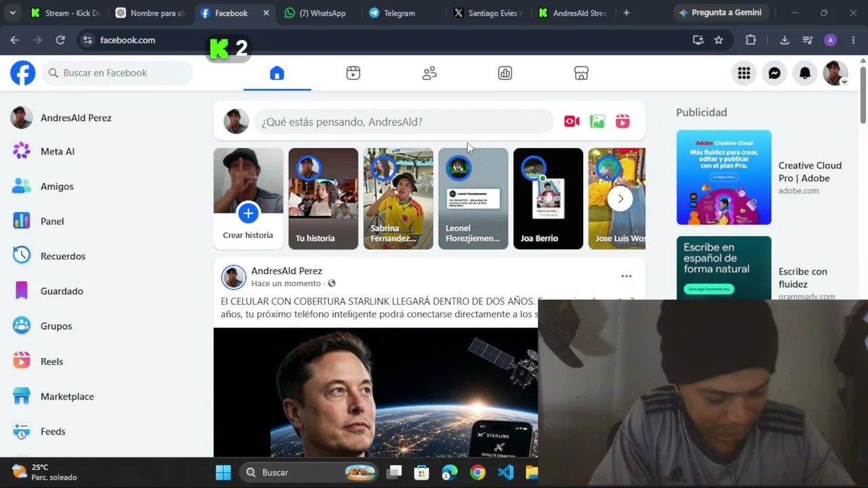The width and height of the screenshot is (868, 488).
Task: Start a live video from the composer
Action: coord(572,121)
